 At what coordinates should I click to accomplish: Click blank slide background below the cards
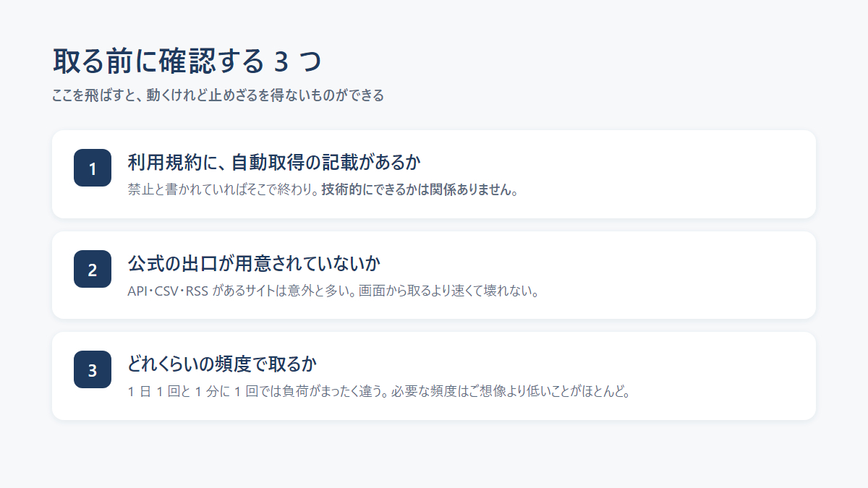coord(434,454)
